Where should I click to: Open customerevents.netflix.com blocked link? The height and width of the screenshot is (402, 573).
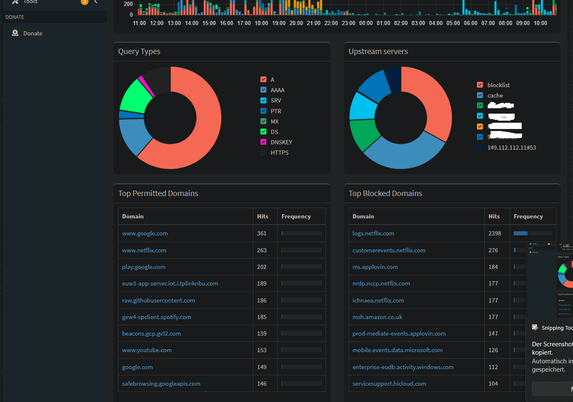(x=389, y=250)
